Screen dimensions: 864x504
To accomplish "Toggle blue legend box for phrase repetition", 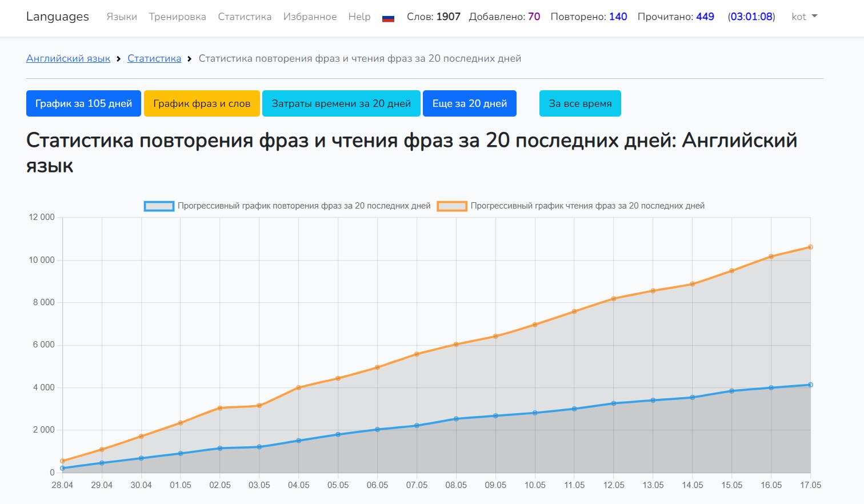I will tap(159, 206).
